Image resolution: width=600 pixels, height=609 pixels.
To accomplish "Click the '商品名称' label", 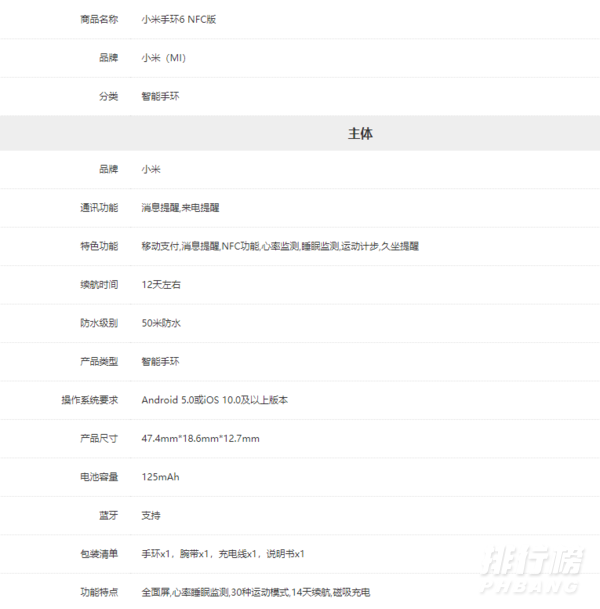I will [x=99, y=19].
